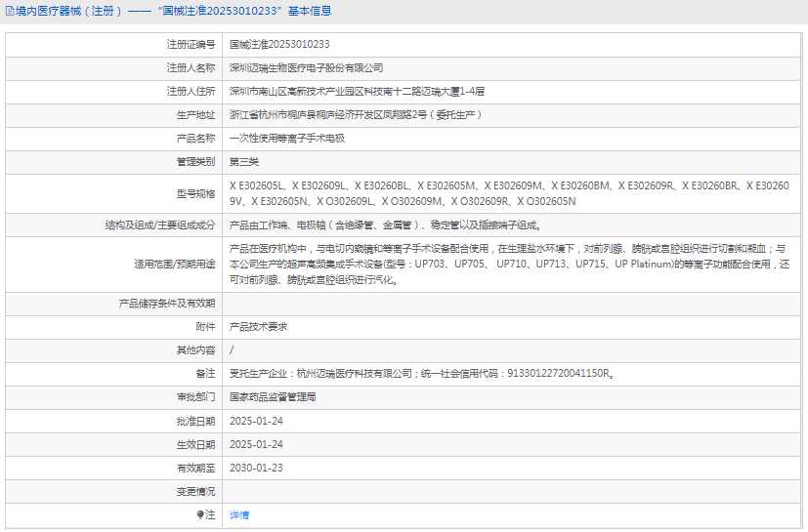Click the 注册人住所 label
The image size is (808, 532).
click(191, 92)
